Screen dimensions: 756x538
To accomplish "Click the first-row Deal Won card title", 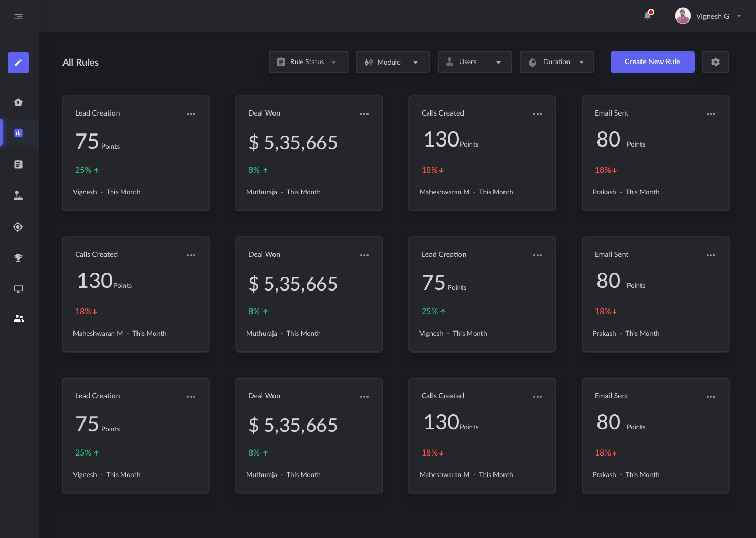I will (264, 113).
